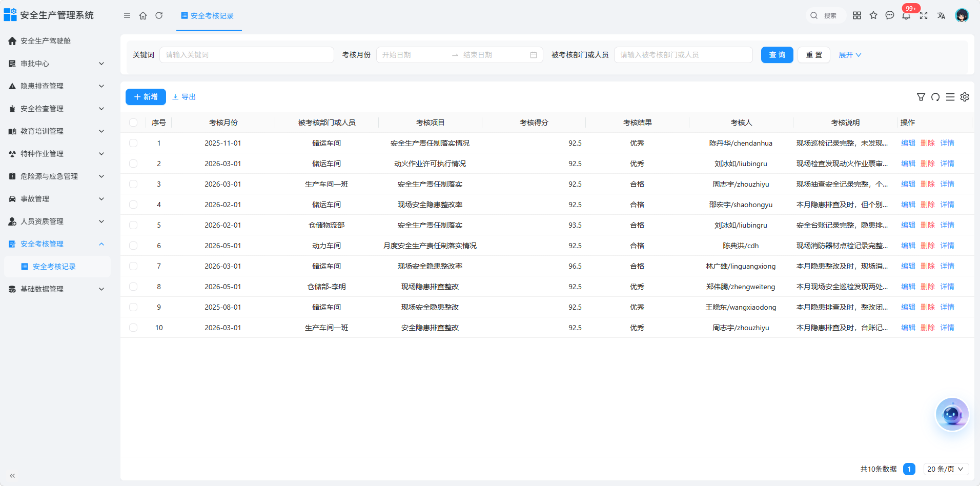The image size is (980, 486).
Task: Expand the 教育培训管理 menu
Action: click(x=56, y=131)
